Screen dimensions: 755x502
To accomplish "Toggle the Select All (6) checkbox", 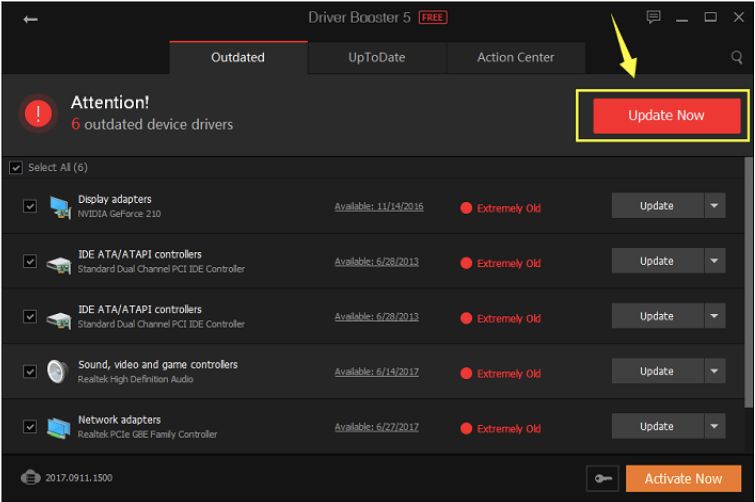I will point(16,168).
